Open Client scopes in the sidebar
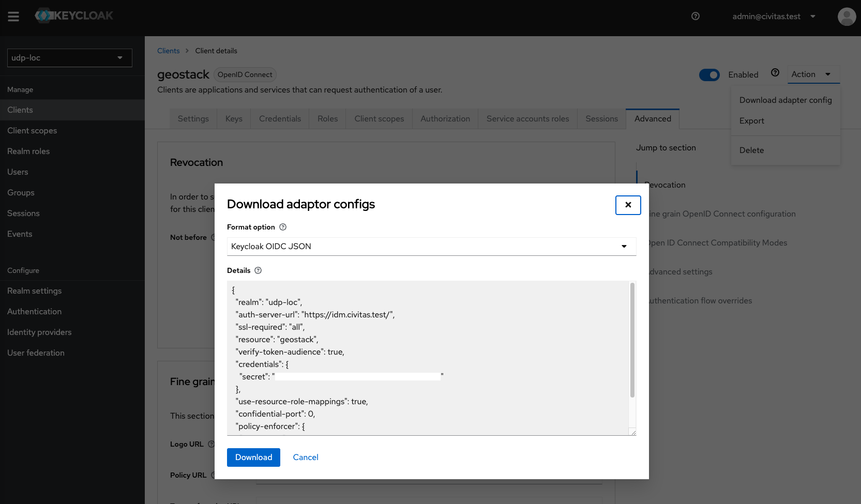Viewport: 861px width, 504px height. coord(72,131)
